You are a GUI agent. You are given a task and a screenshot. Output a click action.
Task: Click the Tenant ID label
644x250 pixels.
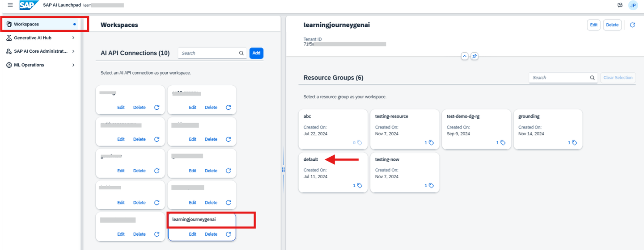click(x=313, y=39)
